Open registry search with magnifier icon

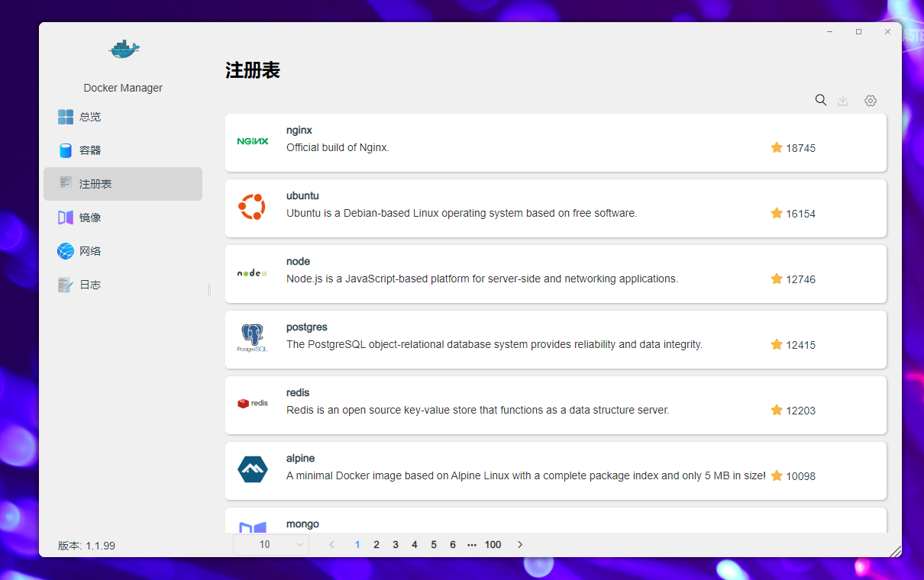coord(821,100)
